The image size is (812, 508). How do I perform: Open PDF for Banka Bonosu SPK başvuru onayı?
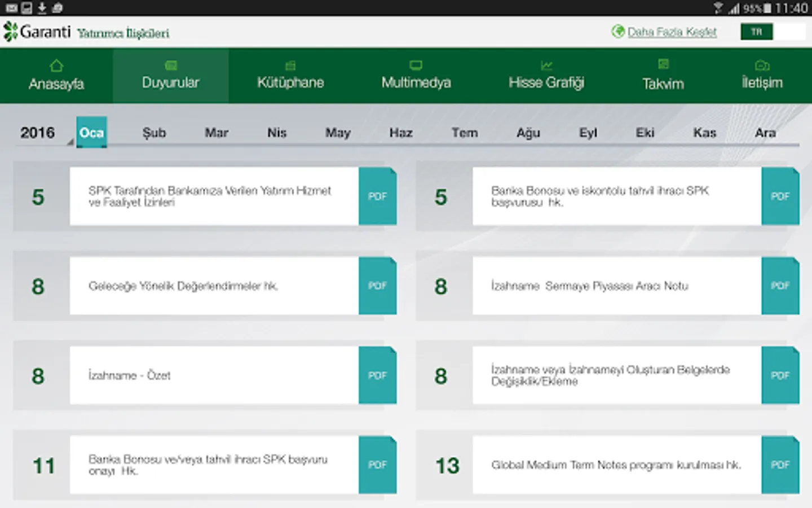[x=378, y=465]
